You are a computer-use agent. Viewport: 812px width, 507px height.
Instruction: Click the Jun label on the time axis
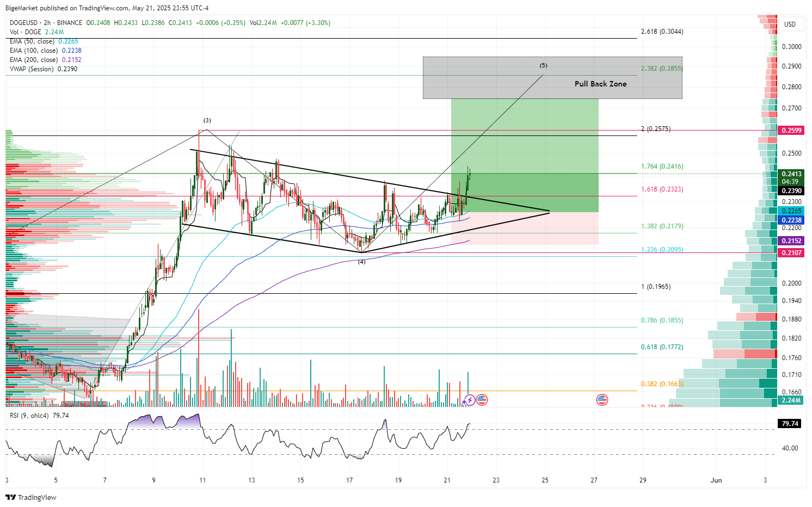[716, 480]
